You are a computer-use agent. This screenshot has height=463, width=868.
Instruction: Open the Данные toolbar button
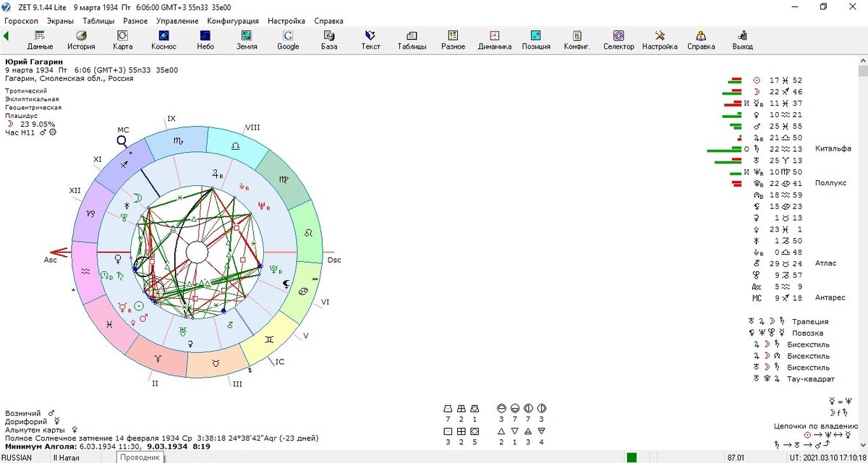[40, 40]
